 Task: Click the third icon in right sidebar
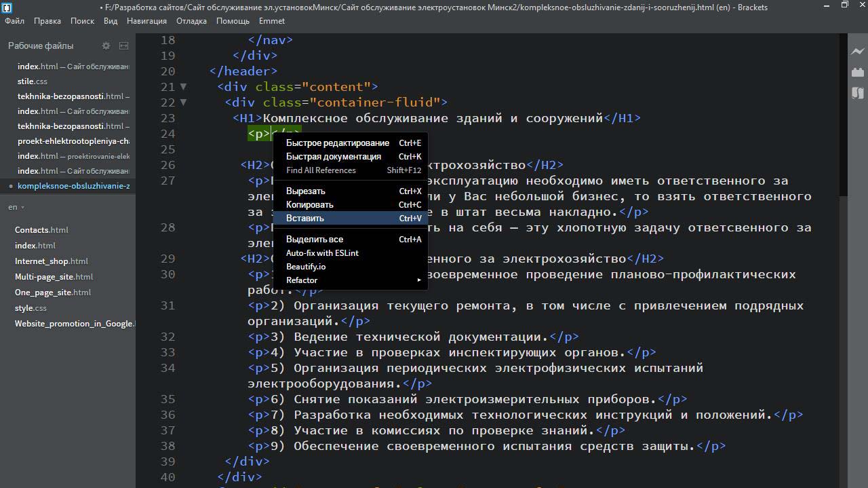point(858,93)
